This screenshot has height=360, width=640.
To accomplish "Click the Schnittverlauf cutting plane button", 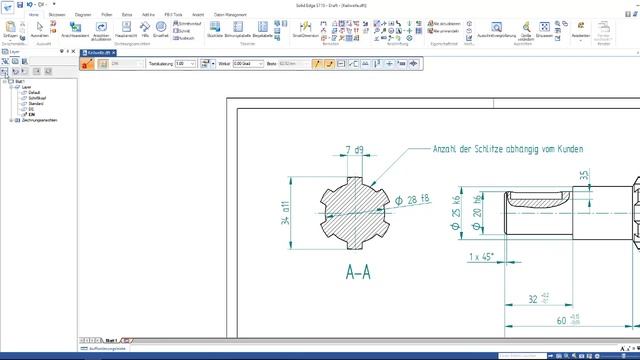I will (x=187, y=24).
